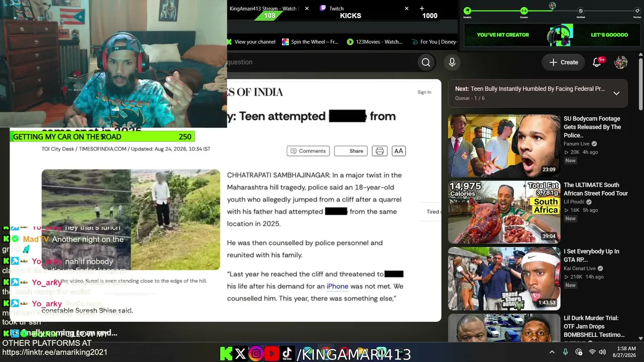Open the YouTube account avatar menu
Image resolution: width=644 pixels, height=362 pixels.
pos(621,62)
